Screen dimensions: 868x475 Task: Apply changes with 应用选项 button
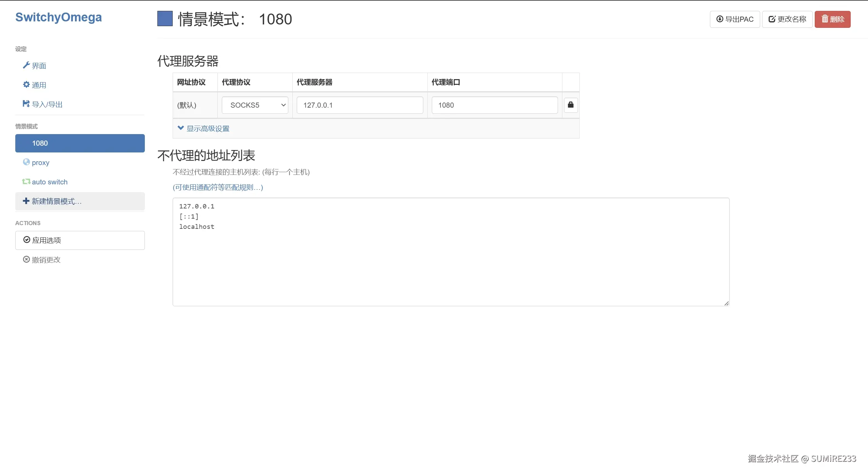(x=80, y=240)
